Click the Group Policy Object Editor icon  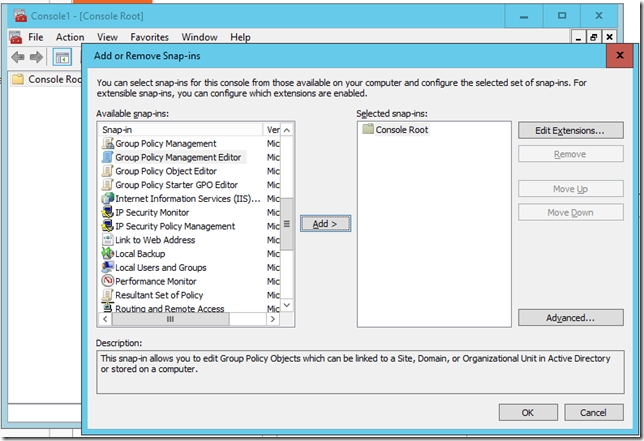point(108,171)
